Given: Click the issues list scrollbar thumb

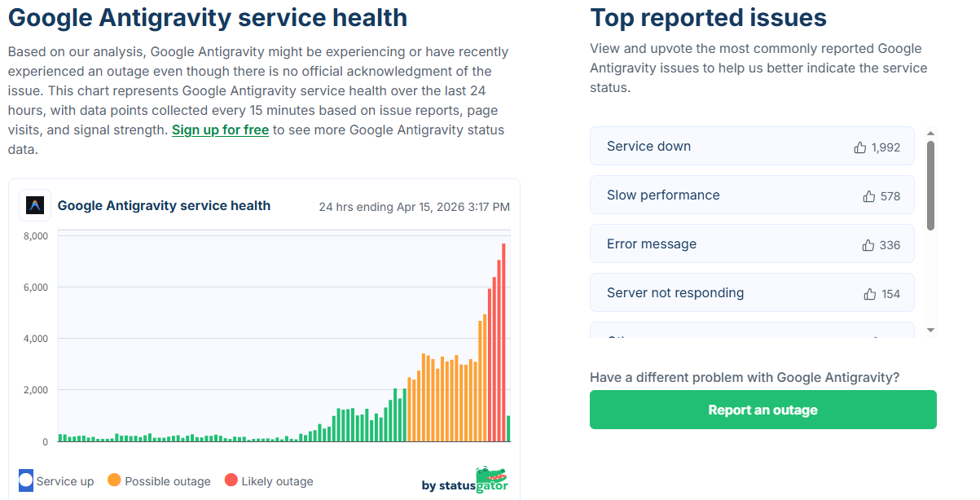Looking at the screenshot, I should (930, 185).
